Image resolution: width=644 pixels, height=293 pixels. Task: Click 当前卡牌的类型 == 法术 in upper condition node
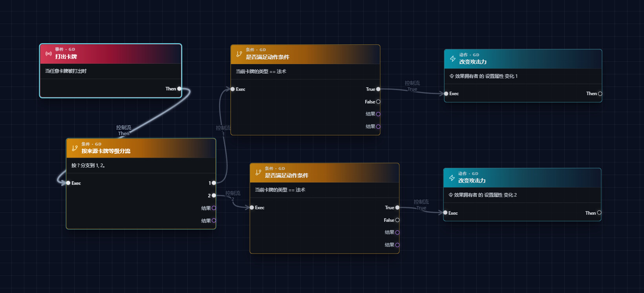pyautogui.click(x=261, y=72)
